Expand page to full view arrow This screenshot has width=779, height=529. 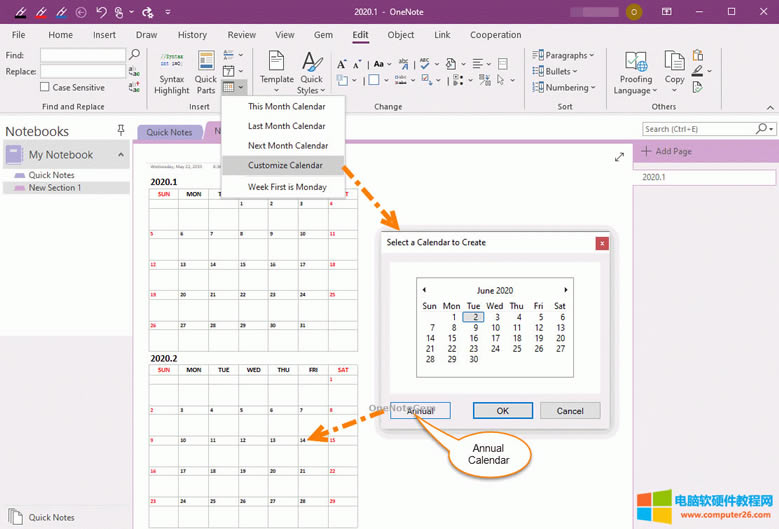(x=620, y=156)
